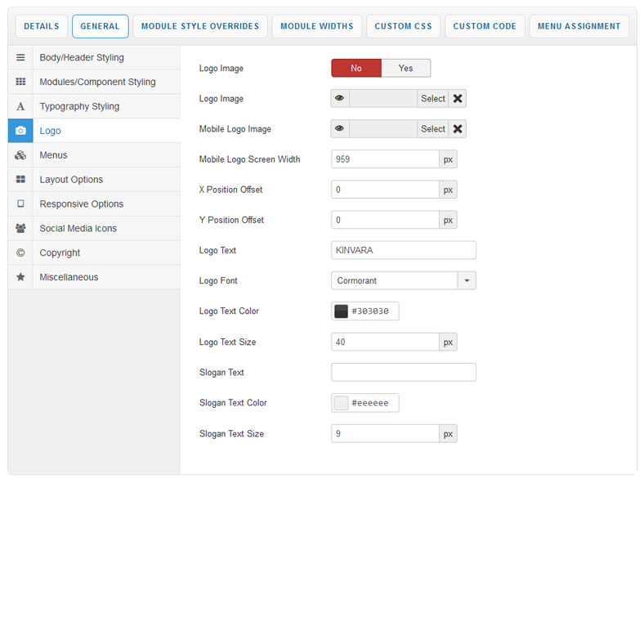Click the Copyright symbol icon
The image size is (644, 644).
click(x=20, y=253)
